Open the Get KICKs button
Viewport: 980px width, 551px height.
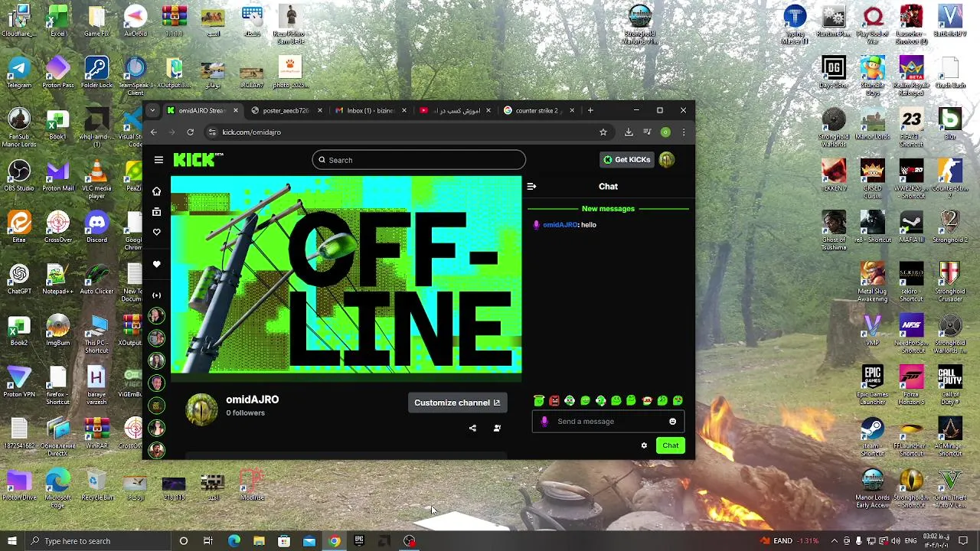tap(627, 160)
